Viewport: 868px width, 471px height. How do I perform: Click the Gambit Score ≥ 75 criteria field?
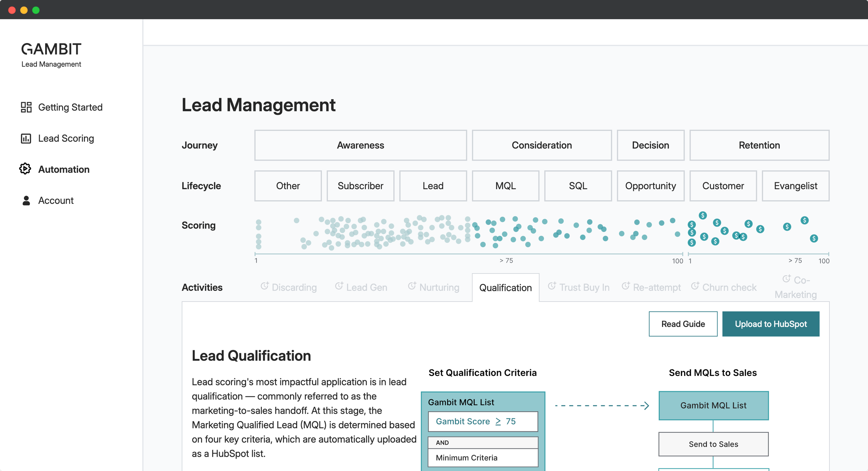pos(483,421)
